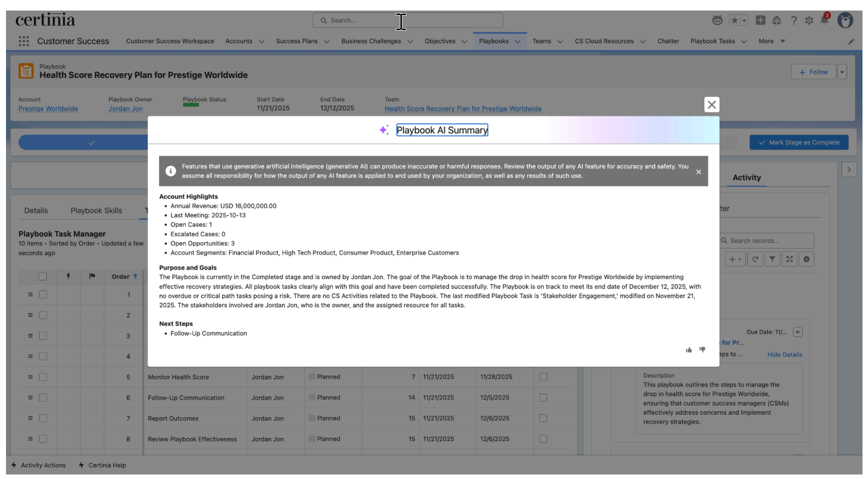Toggle the checkbox at the end of the Follow-Up Communication row
Viewport: 868px width, 479px height.
543,398
